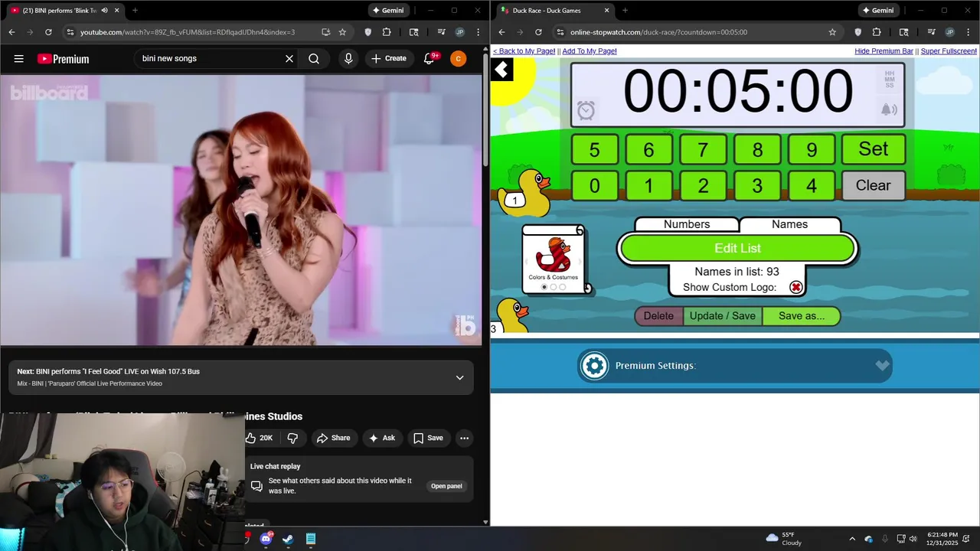This screenshot has width=980, height=551.
Task: Select the third costume carousel dot
Action: 563,287
